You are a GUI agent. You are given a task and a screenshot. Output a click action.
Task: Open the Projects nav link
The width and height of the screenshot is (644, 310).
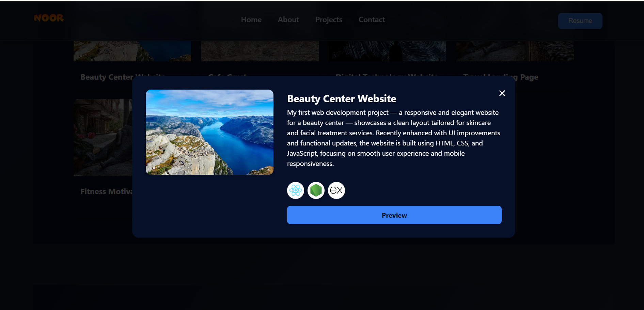pos(329,20)
